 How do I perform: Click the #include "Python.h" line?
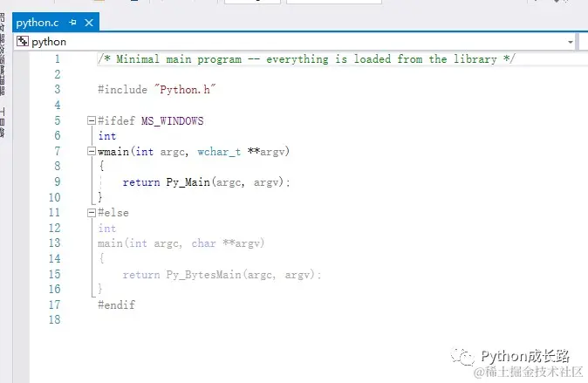pyautogui.click(x=157, y=89)
